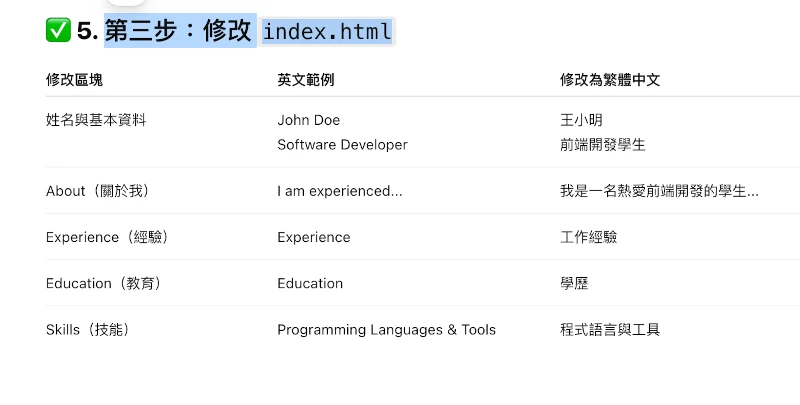
Task: Click the John Doe text
Action: coord(308,120)
